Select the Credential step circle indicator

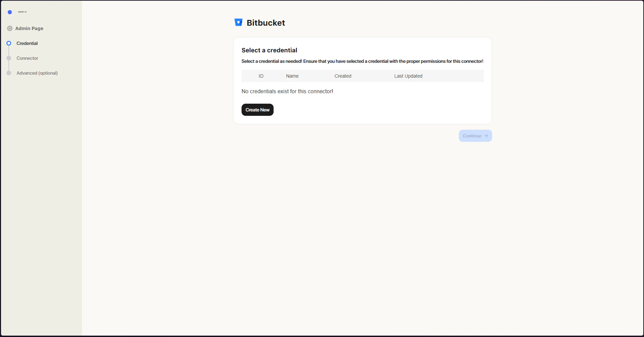9,43
